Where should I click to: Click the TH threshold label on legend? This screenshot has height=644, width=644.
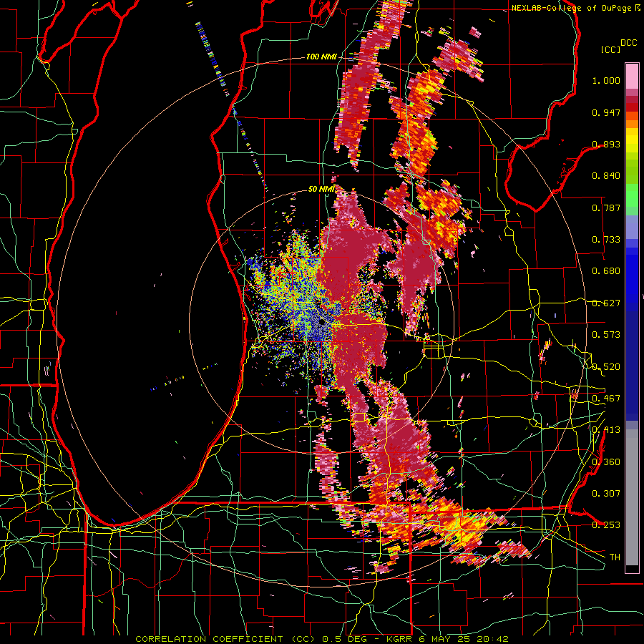(x=615, y=557)
